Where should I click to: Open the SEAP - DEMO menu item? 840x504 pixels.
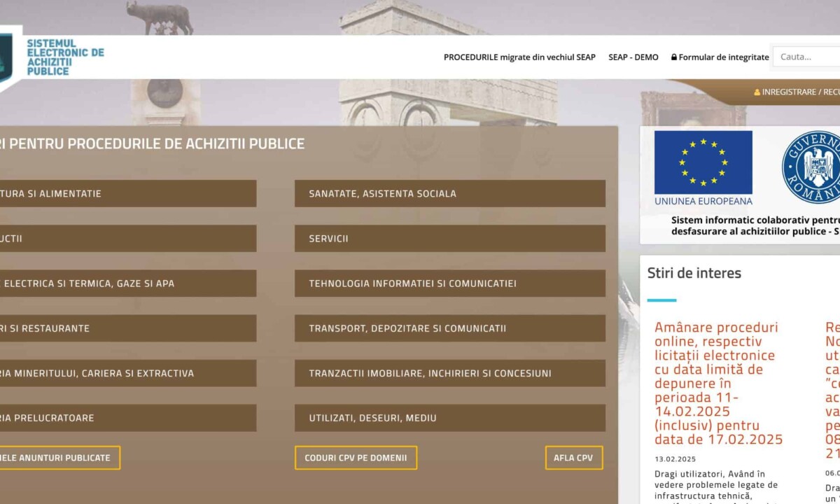[633, 57]
